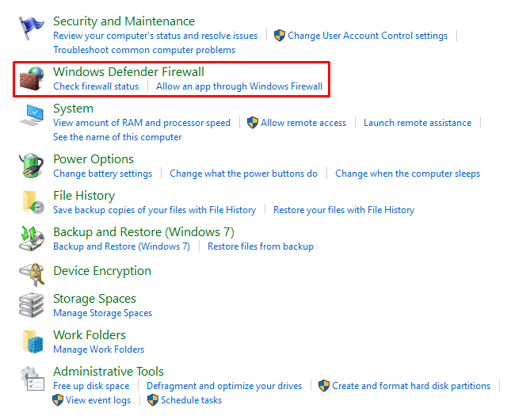The image size is (526, 420).
Task: Open Change User Account Control settings
Action: [x=368, y=36]
